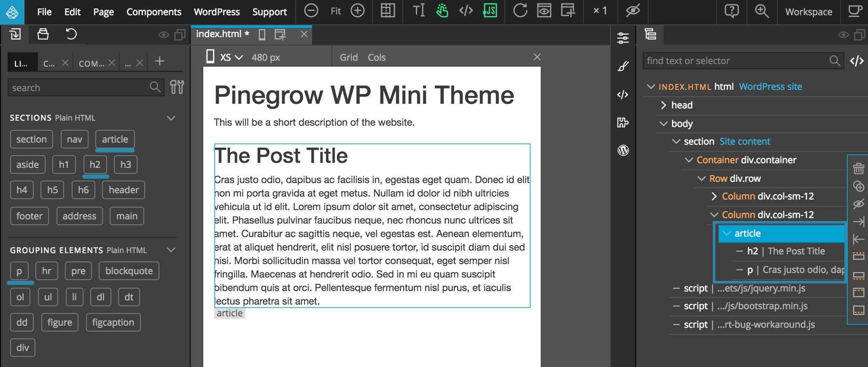Viewport: 868px width, 367px height.
Task: Open the project briefcase panel icon
Action: (43, 34)
